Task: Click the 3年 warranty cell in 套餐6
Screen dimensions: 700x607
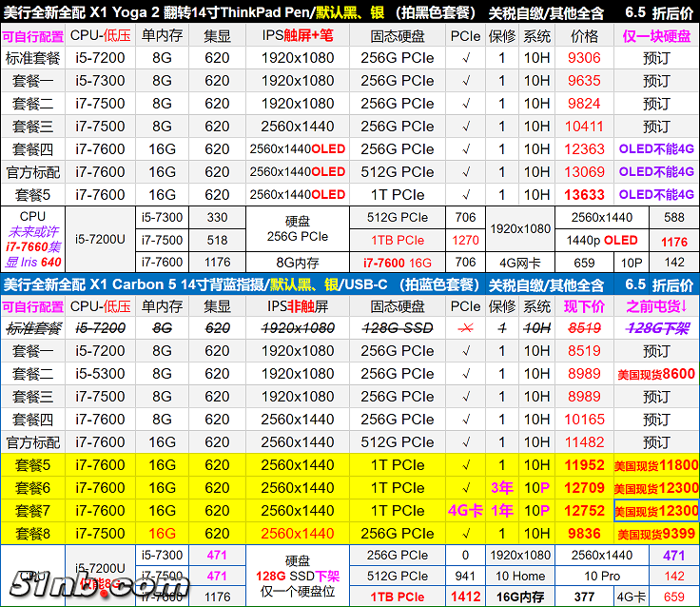Action: coord(501,488)
